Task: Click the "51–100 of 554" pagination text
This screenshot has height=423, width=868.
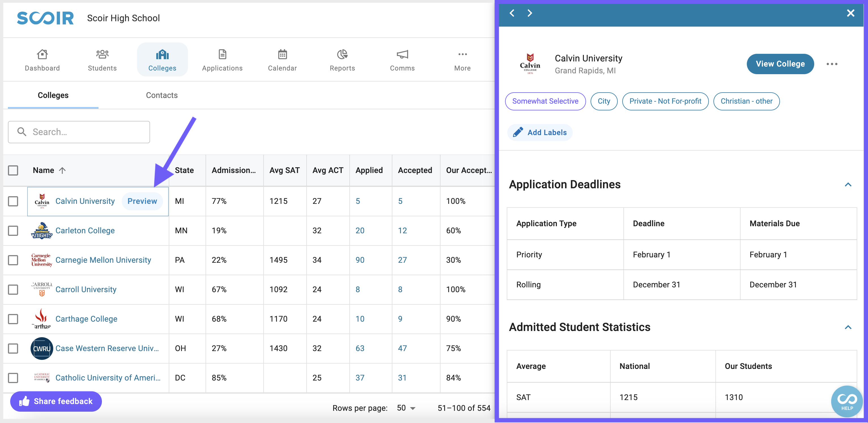Action: [464, 408]
